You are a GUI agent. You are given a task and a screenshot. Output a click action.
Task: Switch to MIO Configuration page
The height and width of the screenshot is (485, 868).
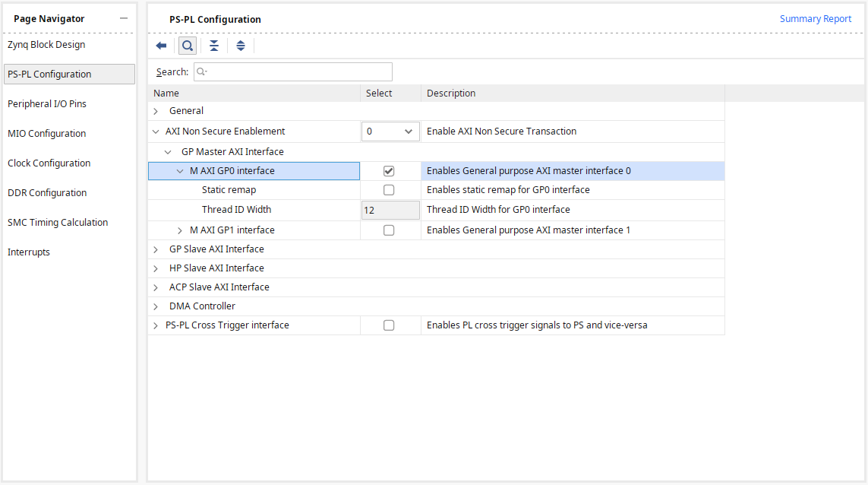46,134
